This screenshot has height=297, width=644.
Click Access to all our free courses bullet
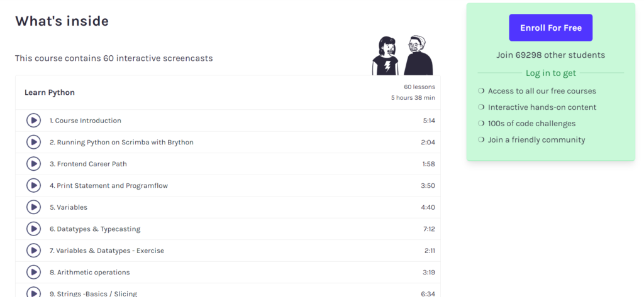pyautogui.click(x=537, y=91)
